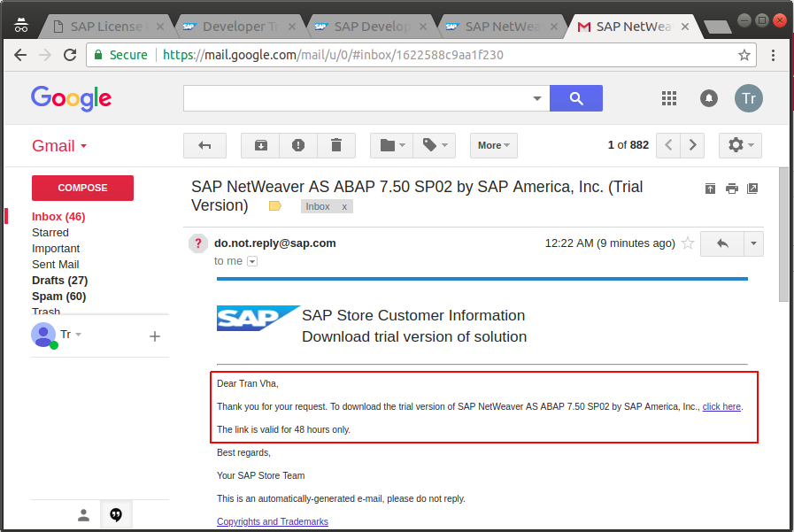Open Google apps grid

[x=669, y=98]
